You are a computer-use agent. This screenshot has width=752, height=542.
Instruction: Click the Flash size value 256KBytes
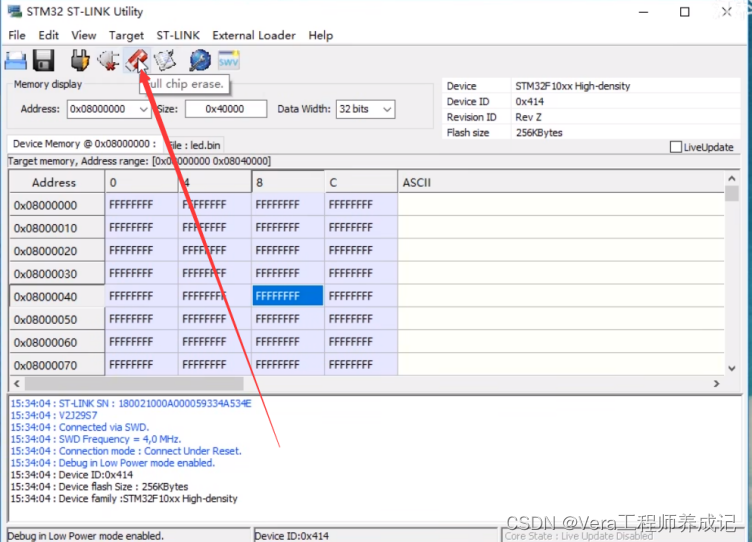point(539,132)
